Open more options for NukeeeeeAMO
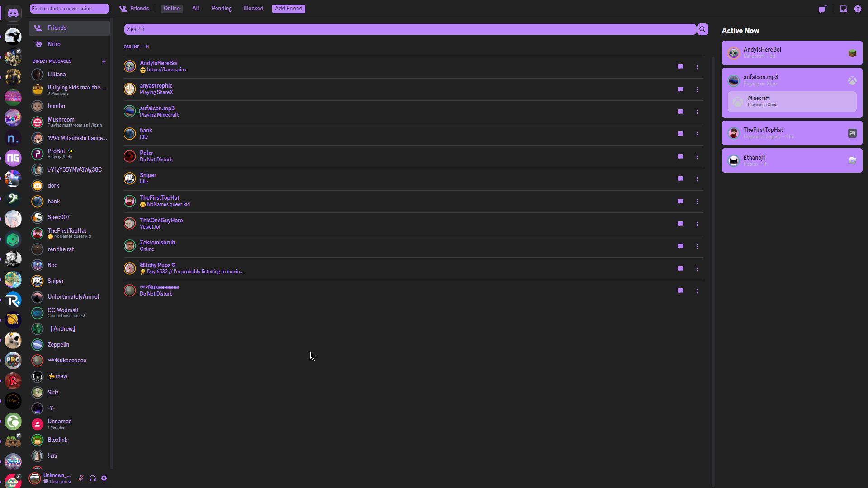The image size is (868, 488). point(697,290)
